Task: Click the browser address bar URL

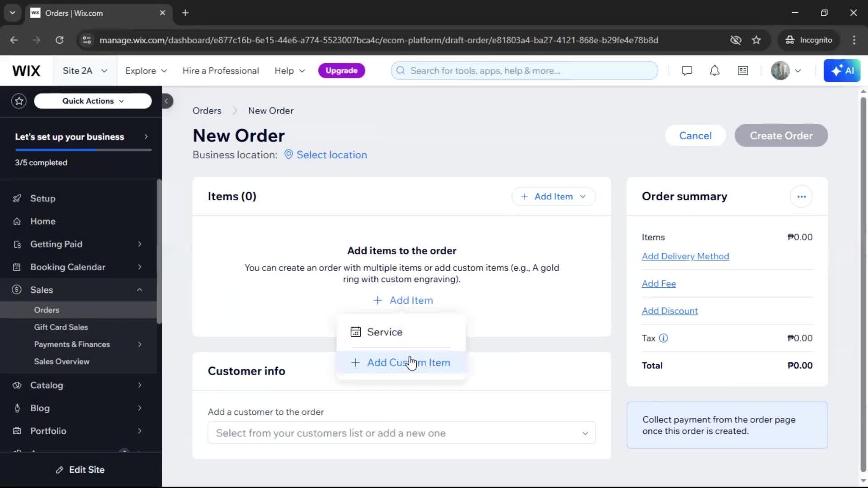Action: coord(379,40)
